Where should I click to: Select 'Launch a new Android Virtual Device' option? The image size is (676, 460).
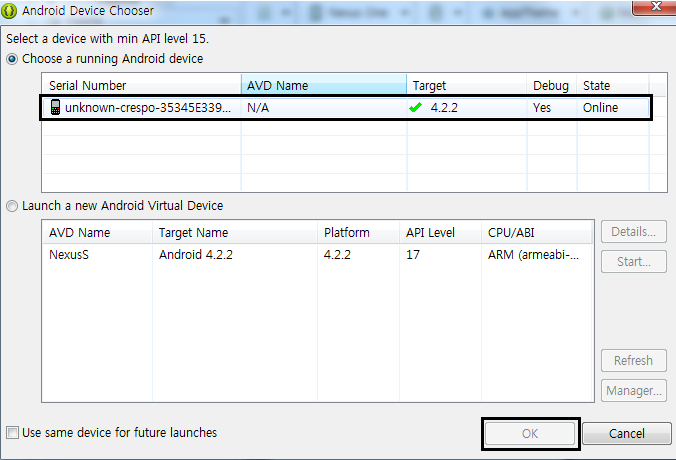(12, 206)
